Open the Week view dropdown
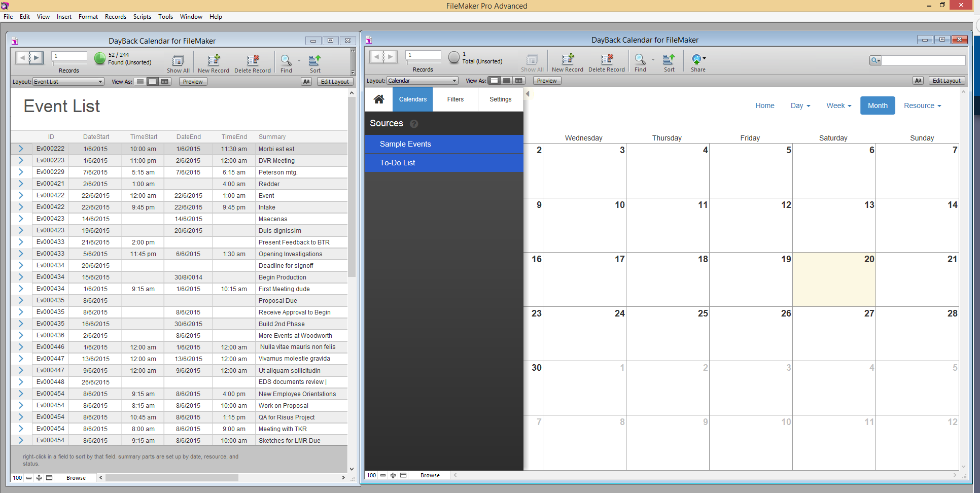980x493 pixels. (x=838, y=105)
